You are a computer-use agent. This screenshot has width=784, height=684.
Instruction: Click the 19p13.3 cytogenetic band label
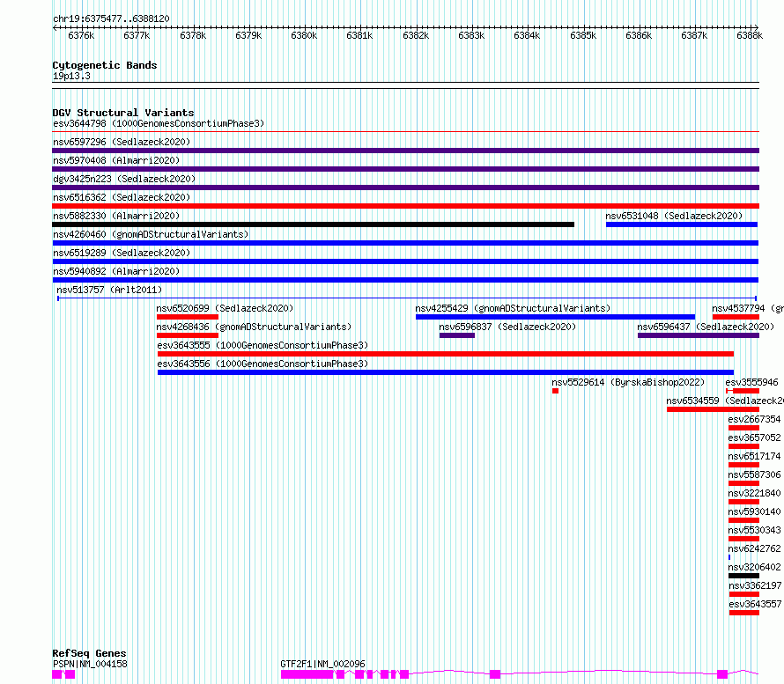(x=71, y=76)
